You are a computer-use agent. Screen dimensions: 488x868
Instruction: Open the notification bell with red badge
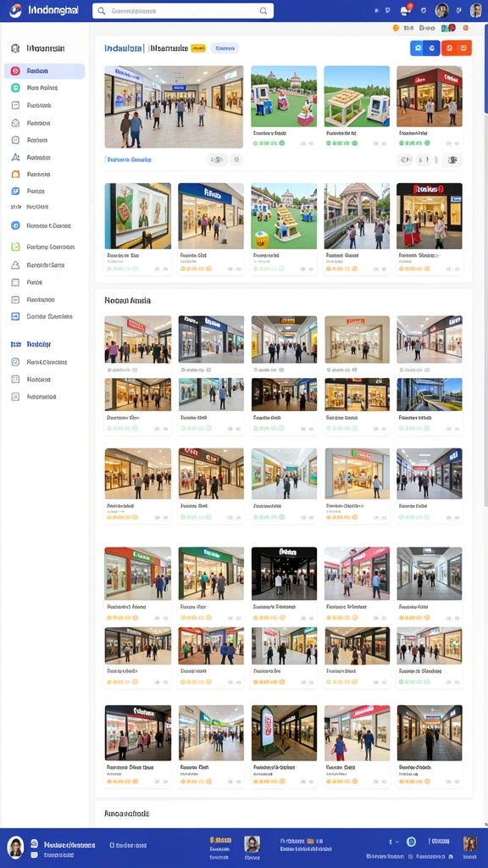point(406,10)
